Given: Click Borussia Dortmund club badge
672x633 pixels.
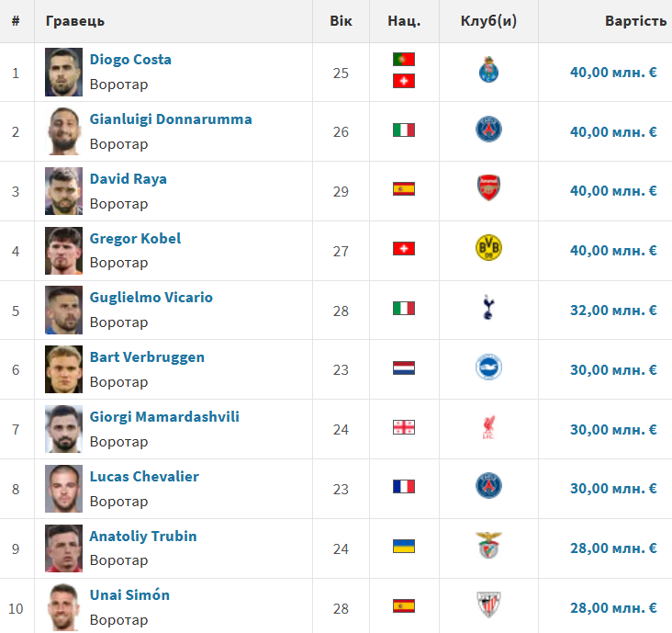Looking at the screenshot, I should click(x=488, y=248).
